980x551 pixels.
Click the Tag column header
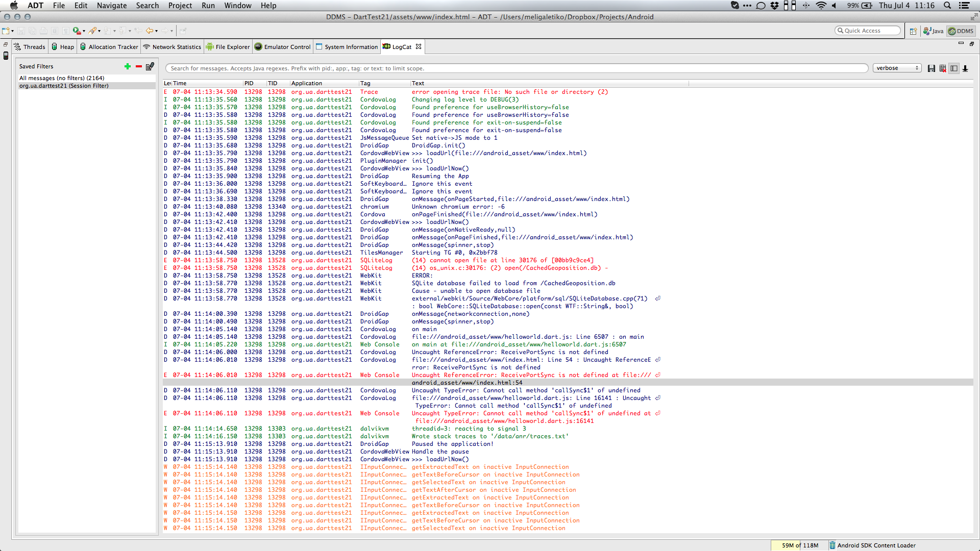coord(384,83)
